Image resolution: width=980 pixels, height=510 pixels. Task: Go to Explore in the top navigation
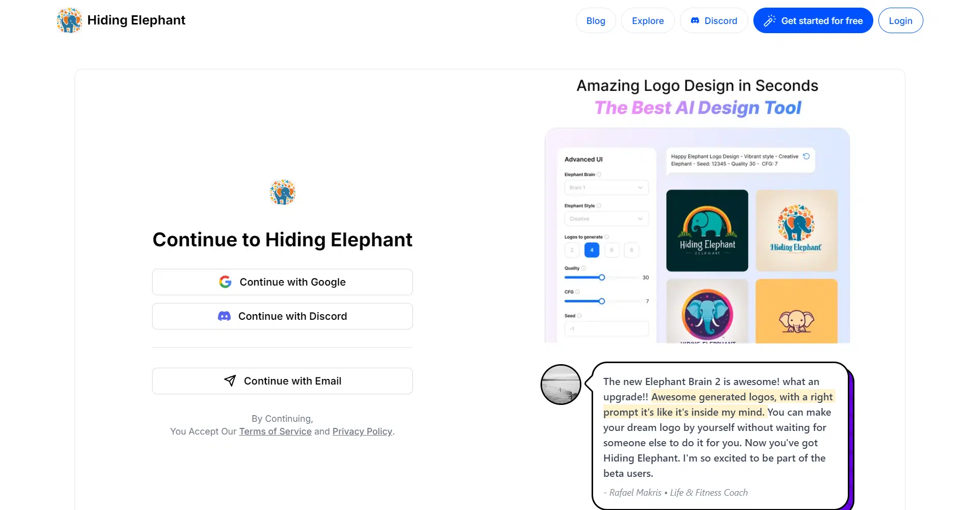point(648,21)
